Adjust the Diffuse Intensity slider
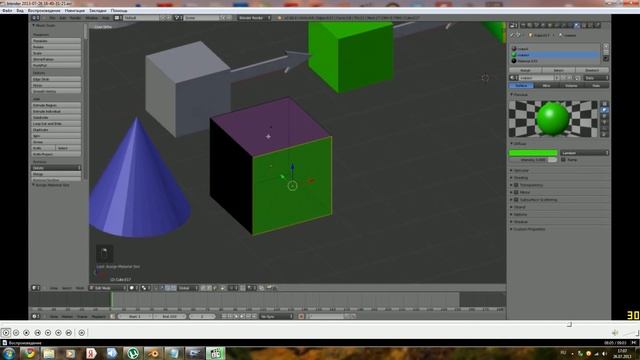The width and height of the screenshot is (640, 360). [533, 160]
